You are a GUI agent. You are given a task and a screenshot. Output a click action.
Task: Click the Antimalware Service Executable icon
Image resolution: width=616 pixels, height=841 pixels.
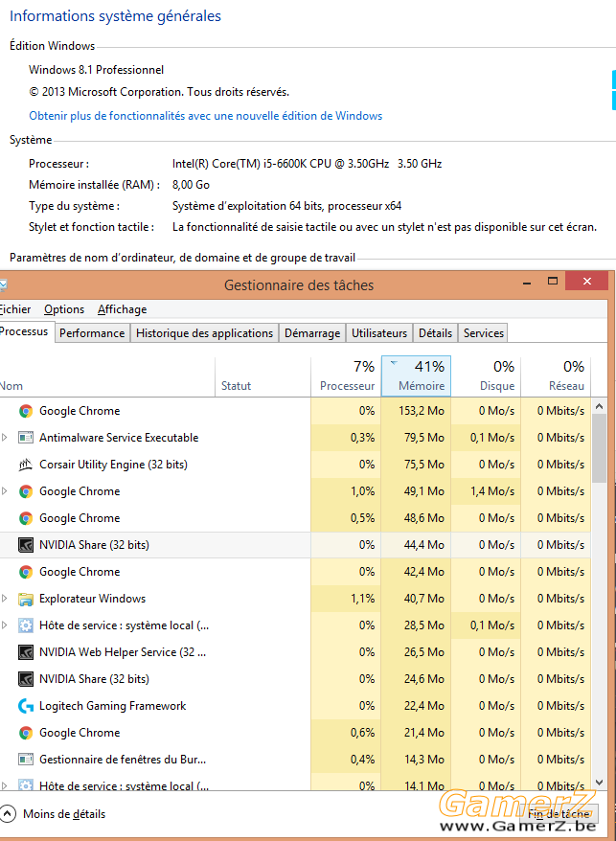[x=26, y=438]
